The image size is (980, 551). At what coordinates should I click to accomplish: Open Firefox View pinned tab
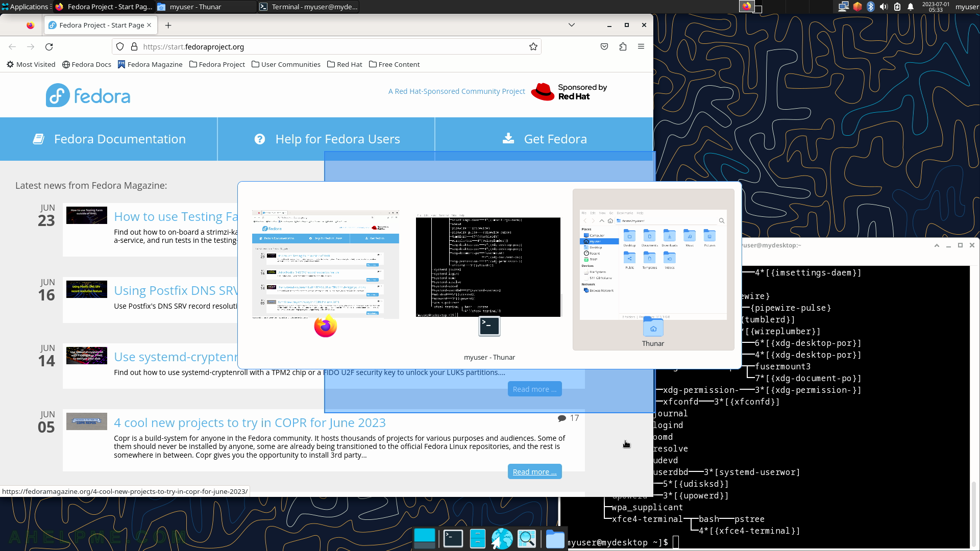pyautogui.click(x=30, y=25)
